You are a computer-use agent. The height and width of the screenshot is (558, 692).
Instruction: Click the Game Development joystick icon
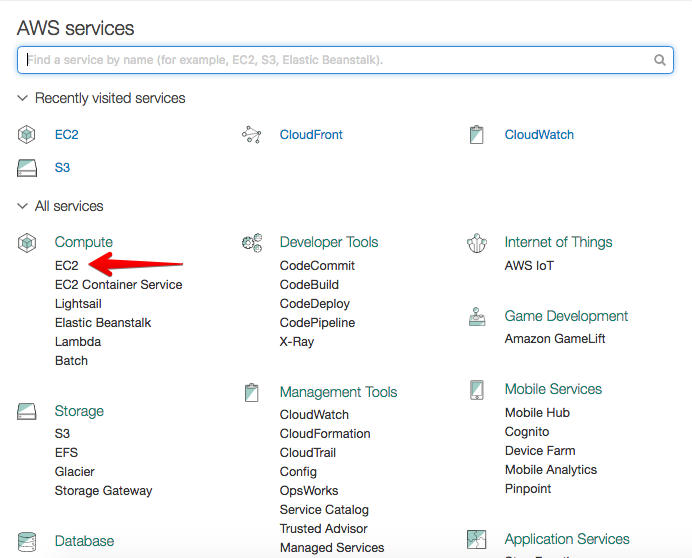click(477, 317)
